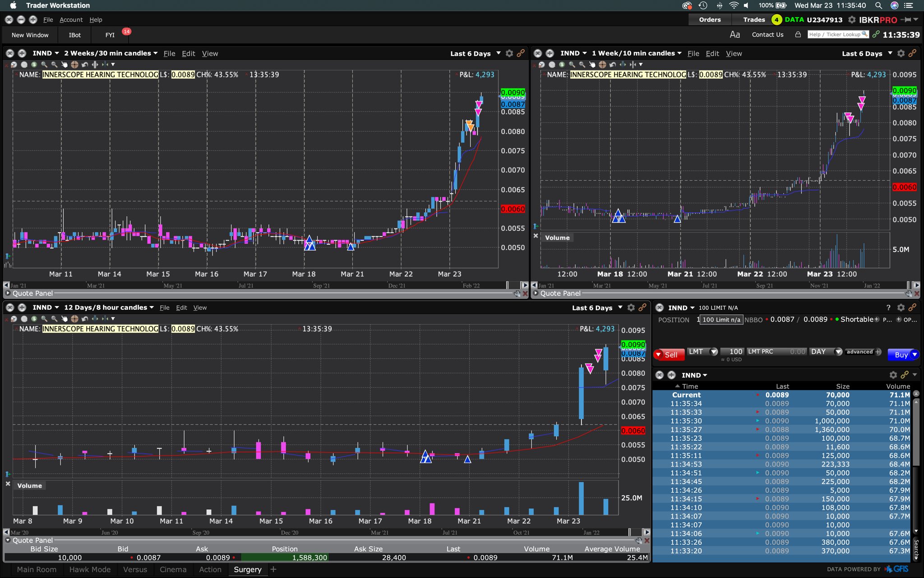Click the lock icon beside Contact Us
This screenshot has height=578, width=924.
tap(798, 35)
